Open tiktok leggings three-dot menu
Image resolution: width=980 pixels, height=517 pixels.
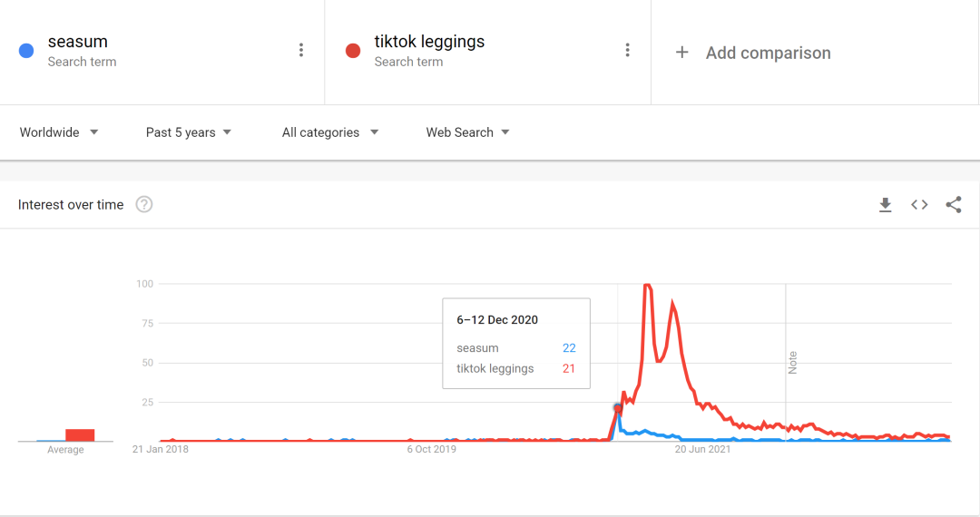point(627,51)
